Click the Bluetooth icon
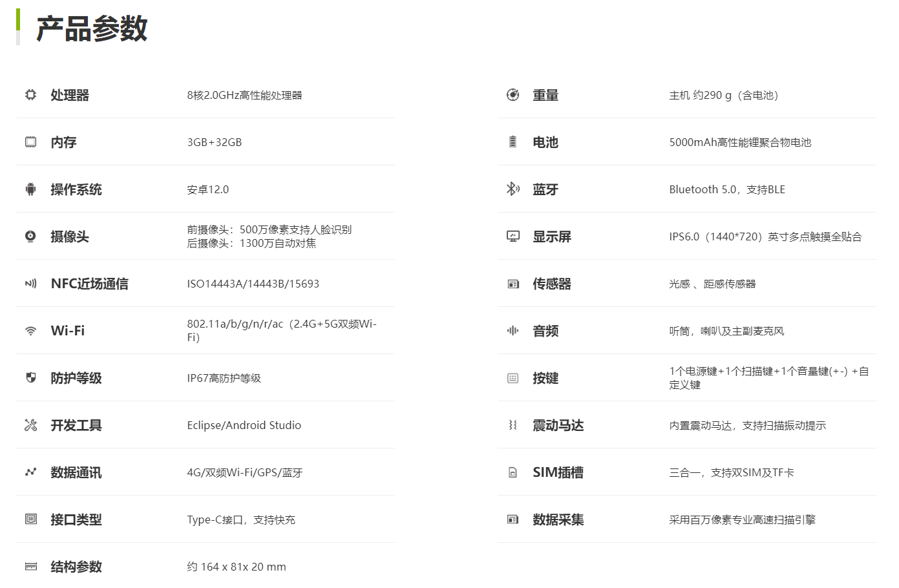899x588 pixels. tap(513, 189)
